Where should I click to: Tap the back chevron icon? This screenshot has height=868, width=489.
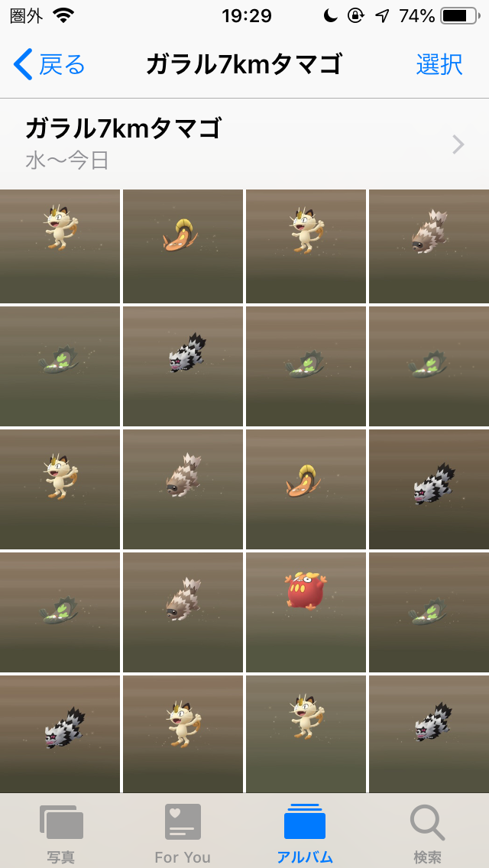pos(23,64)
